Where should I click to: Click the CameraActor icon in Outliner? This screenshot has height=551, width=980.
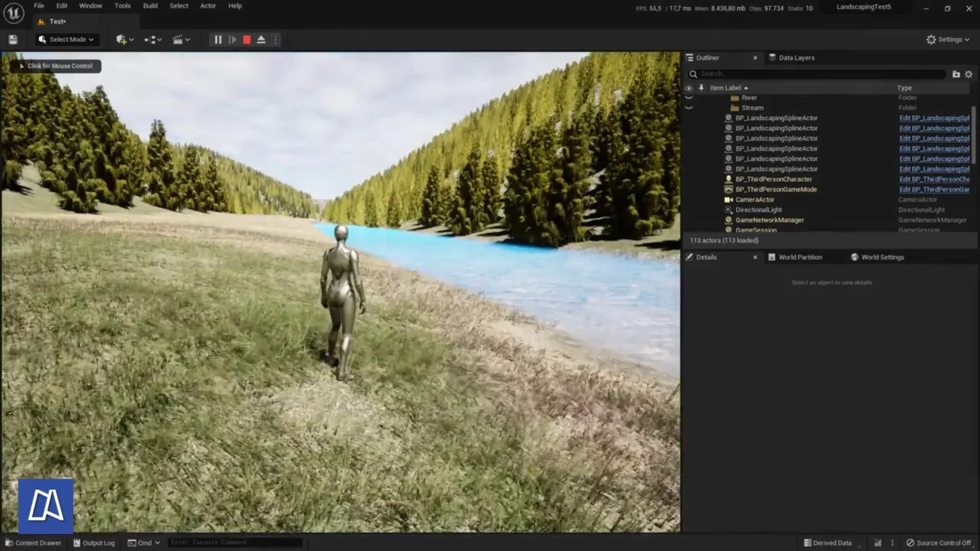[x=728, y=200]
